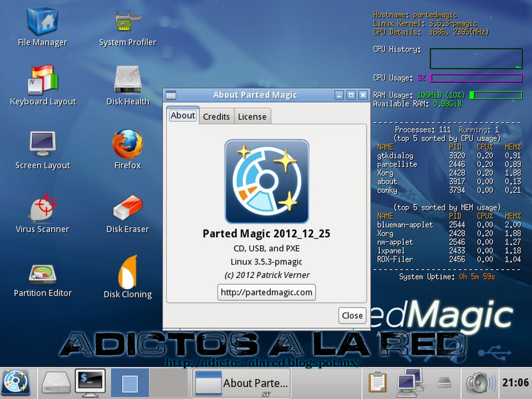Click the CPU History graph box
The height and width of the screenshot is (399, 532).
[476, 59]
